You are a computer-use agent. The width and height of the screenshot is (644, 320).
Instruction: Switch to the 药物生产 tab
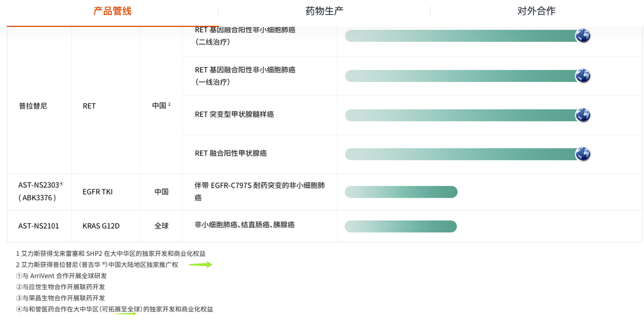pyautogui.click(x=324, y=11)
